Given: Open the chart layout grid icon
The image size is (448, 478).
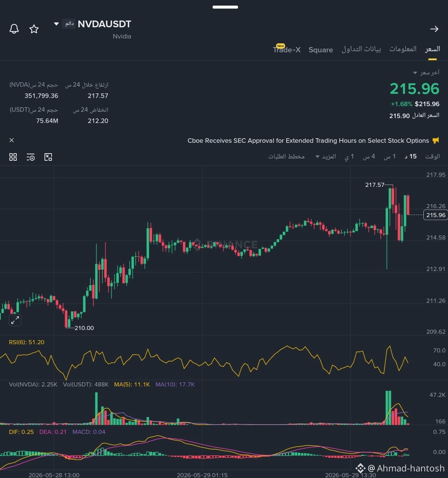Looking at the screenshot, I should click(x=13, y=157).
